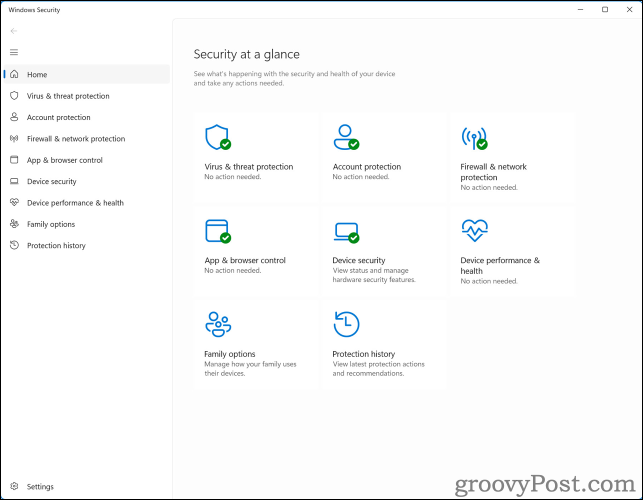
Task: Select Home in the sidebar
Action: coord(87,74)
